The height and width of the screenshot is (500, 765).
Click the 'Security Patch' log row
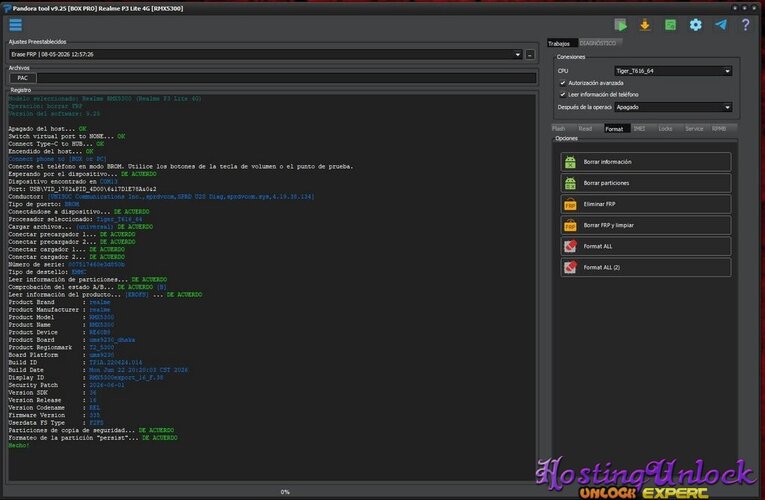[66, 385]
